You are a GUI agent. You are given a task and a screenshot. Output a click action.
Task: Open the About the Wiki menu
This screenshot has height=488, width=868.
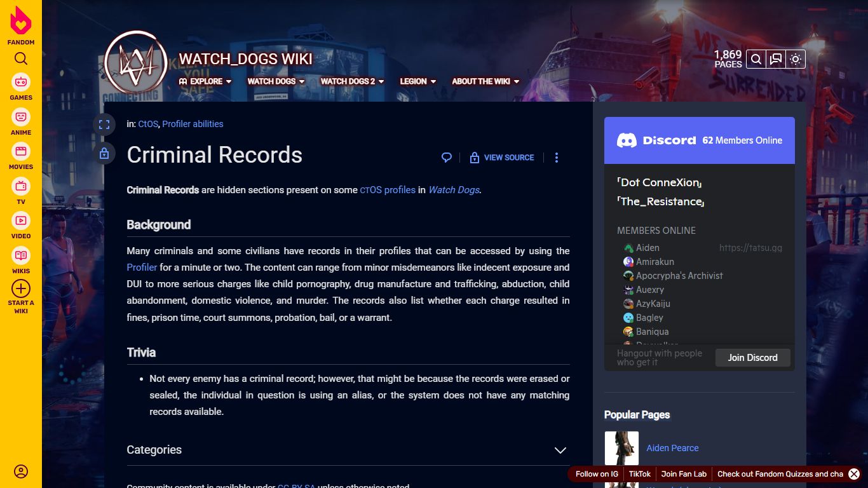(485, 81)
